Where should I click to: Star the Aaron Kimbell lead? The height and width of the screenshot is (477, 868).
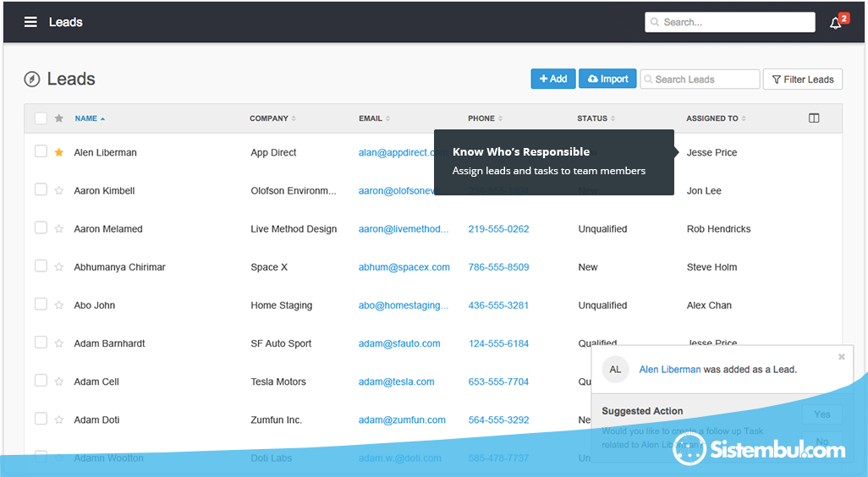[58, 190]
